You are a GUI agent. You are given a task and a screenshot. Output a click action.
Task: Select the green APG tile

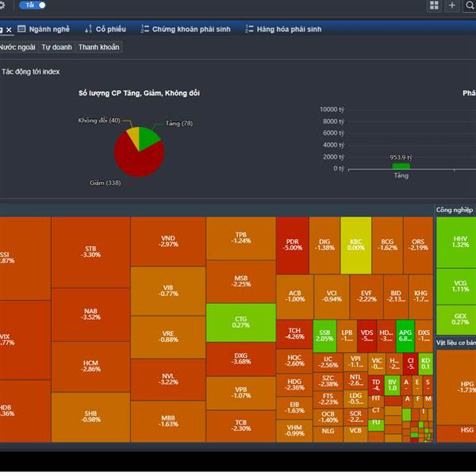pos(405,336)
